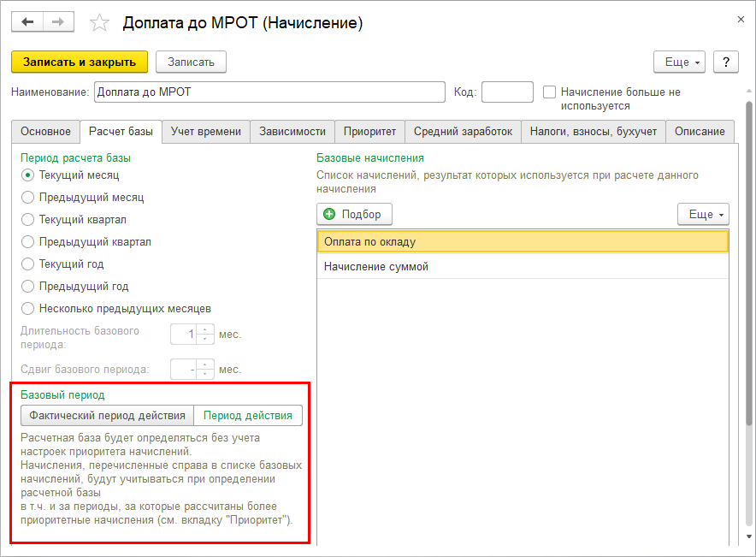This screenshot has width=756, height=557.
Task: Enable Начисление больше не используется checkbox
Action: point(550,92)
